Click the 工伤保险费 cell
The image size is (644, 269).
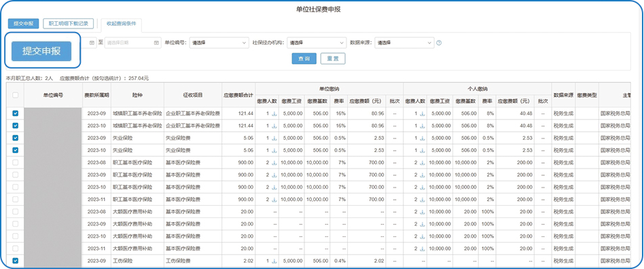pos(193,261)
